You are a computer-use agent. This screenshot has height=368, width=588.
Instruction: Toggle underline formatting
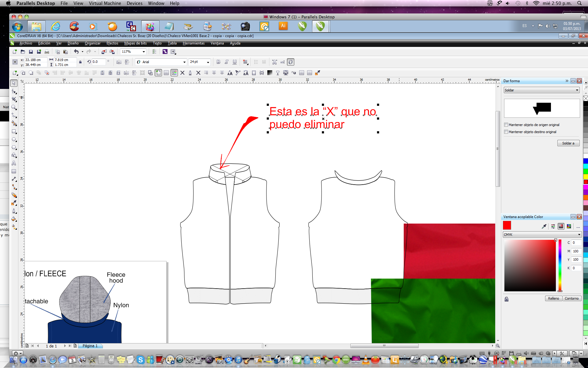(235, 62)
